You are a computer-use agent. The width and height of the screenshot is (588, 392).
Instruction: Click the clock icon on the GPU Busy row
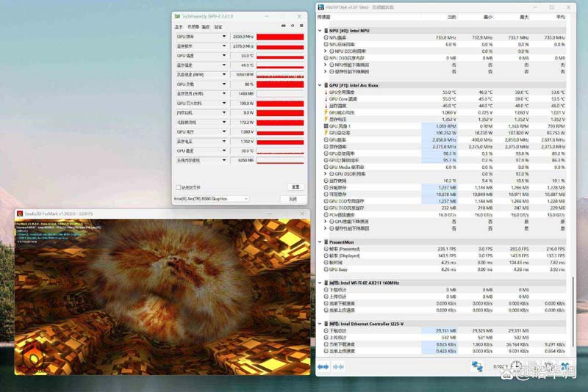(x=326, y=269)
